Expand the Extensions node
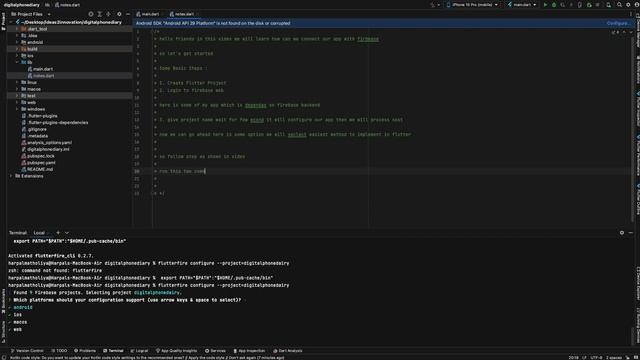This screenshot has width=640, height=360. click(11, 176)
